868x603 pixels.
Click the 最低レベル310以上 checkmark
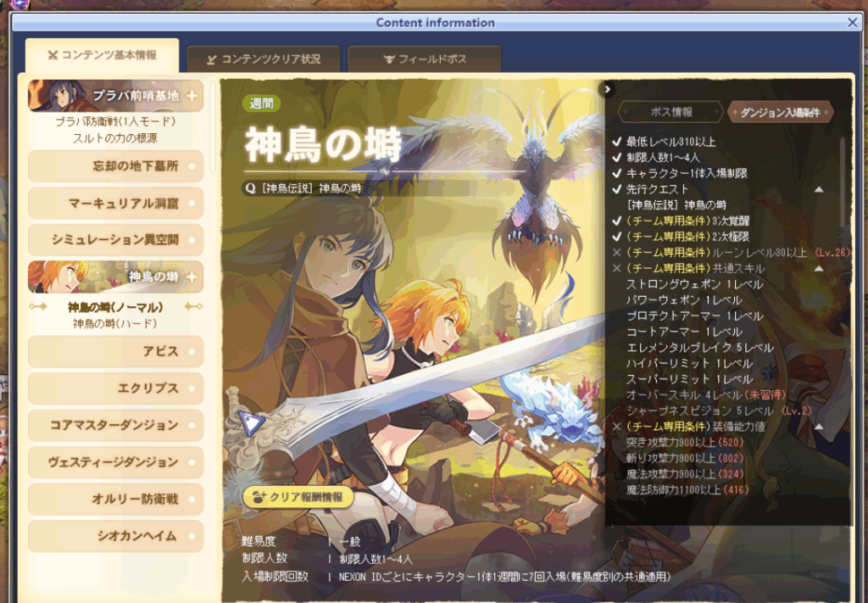[617, 142]
